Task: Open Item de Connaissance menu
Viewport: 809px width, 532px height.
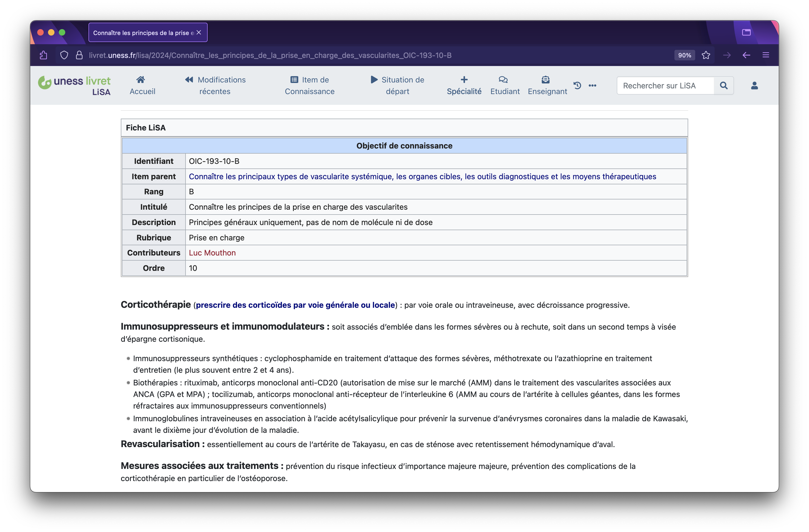Action: tap(309, 85)
